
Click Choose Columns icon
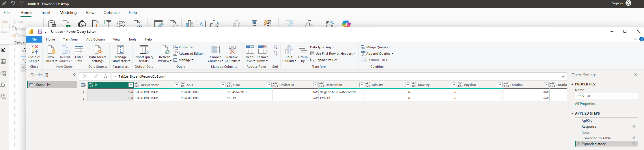[x=215, y=50]
